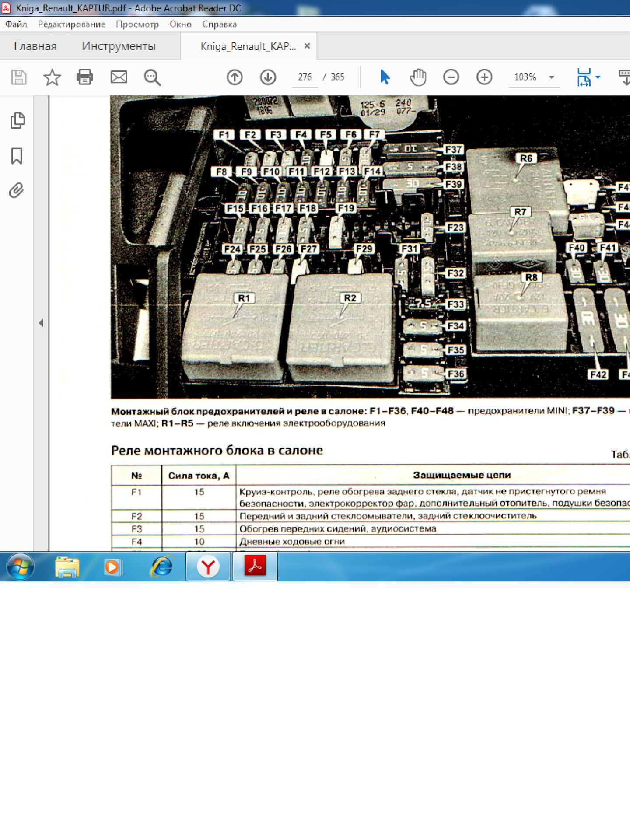Send file by email envelope icon
The width and height of the screenshot is (630, 840).
(119, 77)
